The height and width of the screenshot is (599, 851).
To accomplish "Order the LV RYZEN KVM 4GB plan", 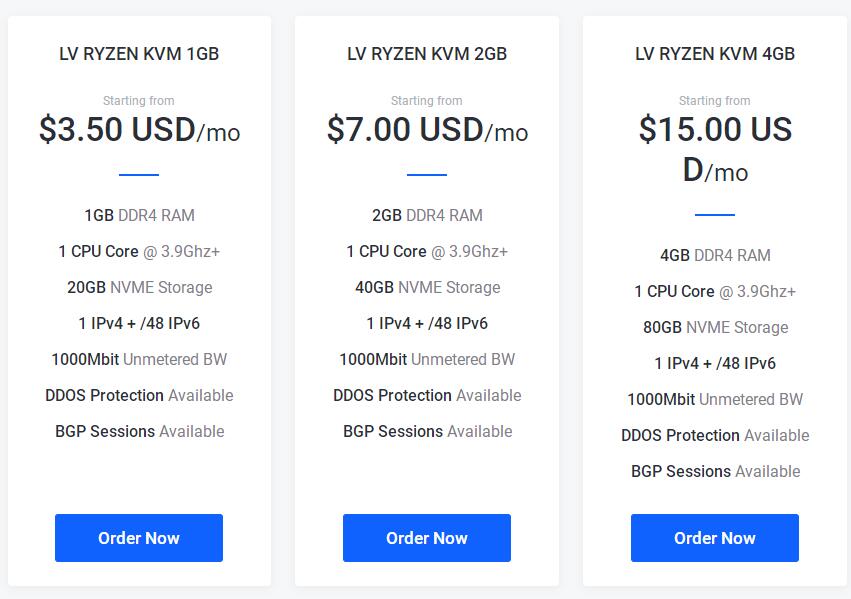I will (x=715, y=538).
